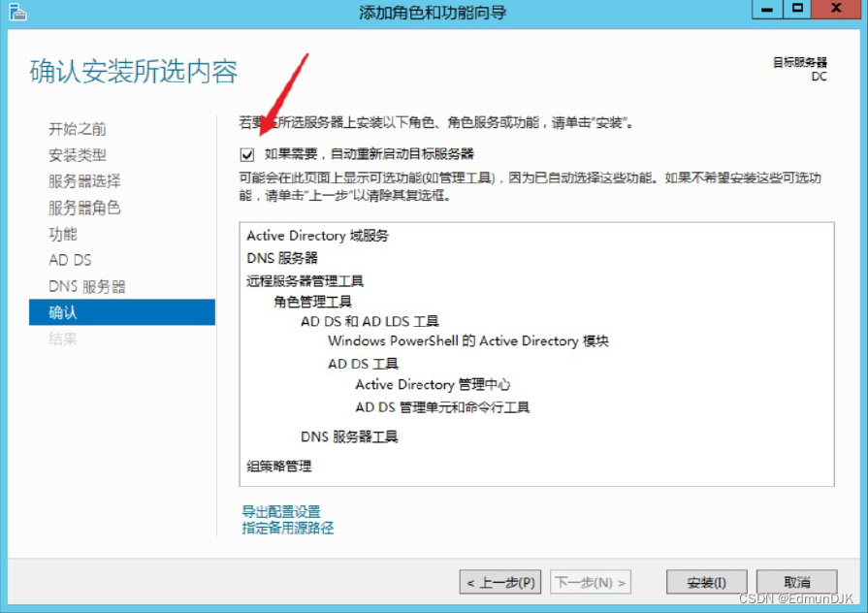Minimize the wizard window
Viewport: 868px width, 613px height.
pos(767,9)
